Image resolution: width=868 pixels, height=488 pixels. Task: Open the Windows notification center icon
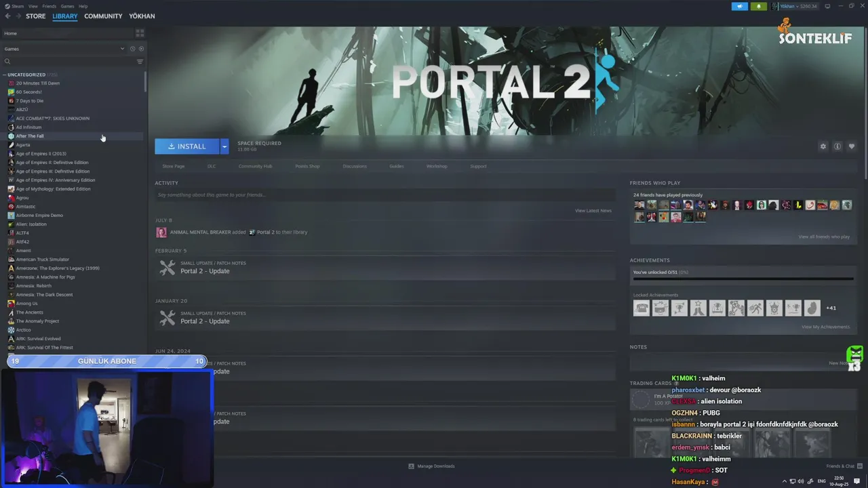point(856,481)
